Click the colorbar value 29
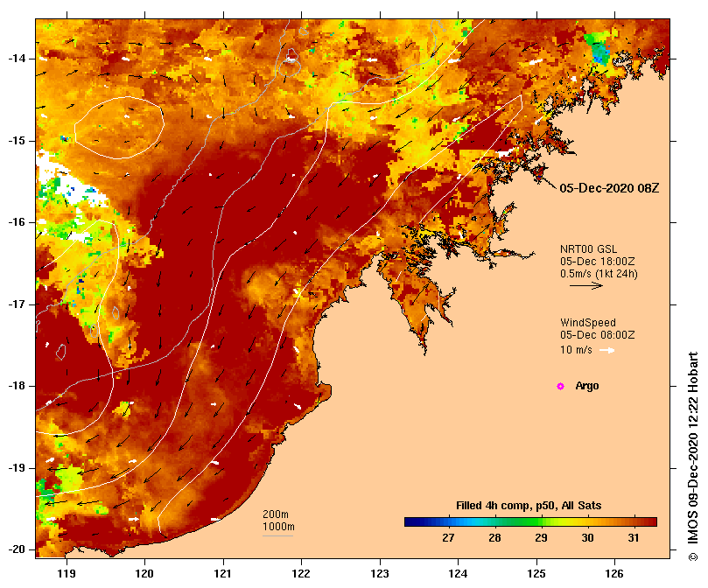The height and width of the screenshot is (588, 708). coord(541,538)
